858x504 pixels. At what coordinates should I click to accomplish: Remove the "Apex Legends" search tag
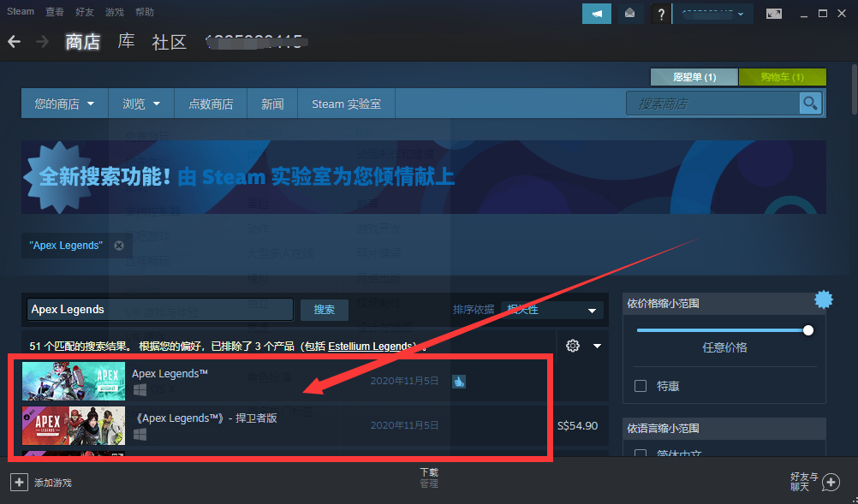pyautogui.click(x=119, y=246)
